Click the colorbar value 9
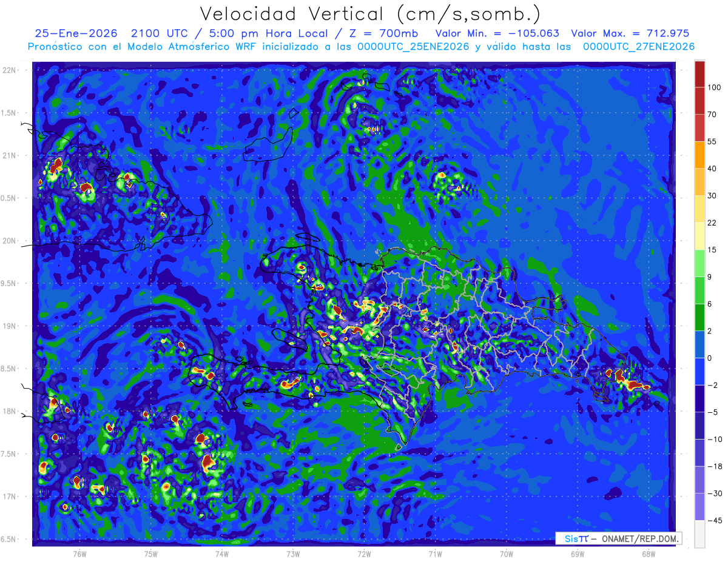The height and width of the screenshot is (562, 728). (710, 277)
